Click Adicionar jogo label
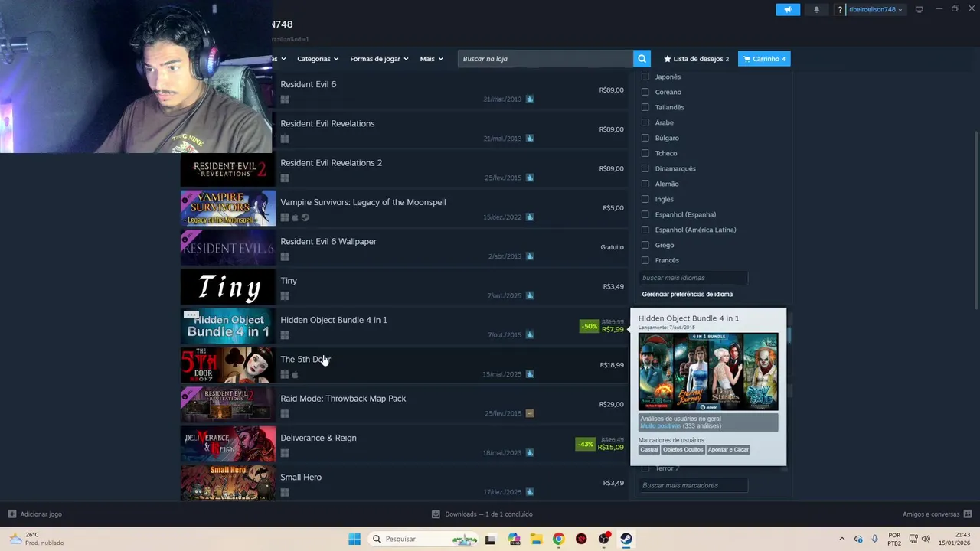 (x=41, y=514)
